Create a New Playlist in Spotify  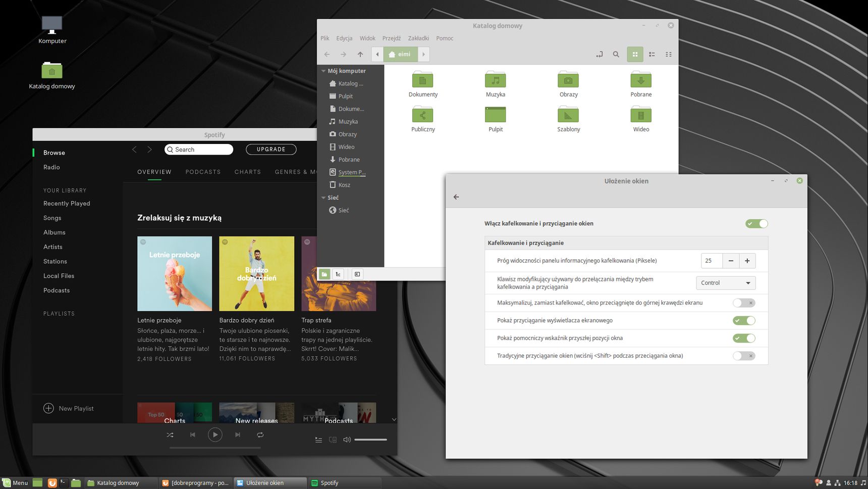[69, 408]
